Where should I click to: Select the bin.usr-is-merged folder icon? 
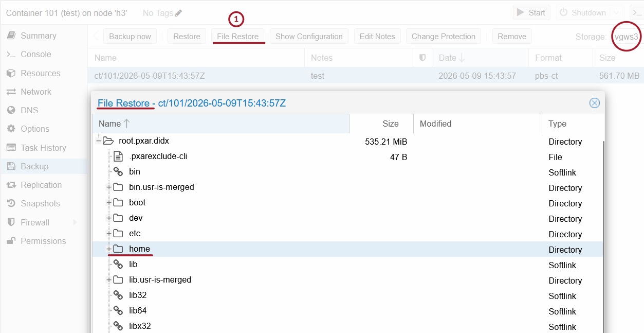click(x=118, y=187)
